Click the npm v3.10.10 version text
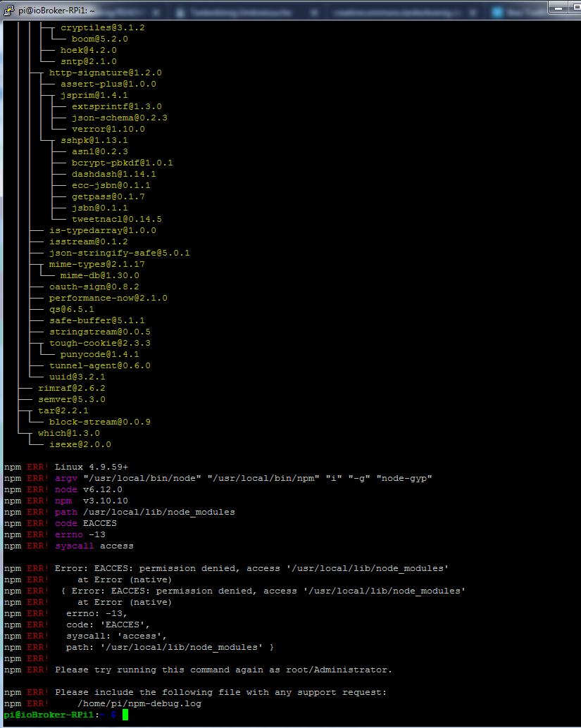The height and width of the screenshot is (728, 581). coord(91,501)
